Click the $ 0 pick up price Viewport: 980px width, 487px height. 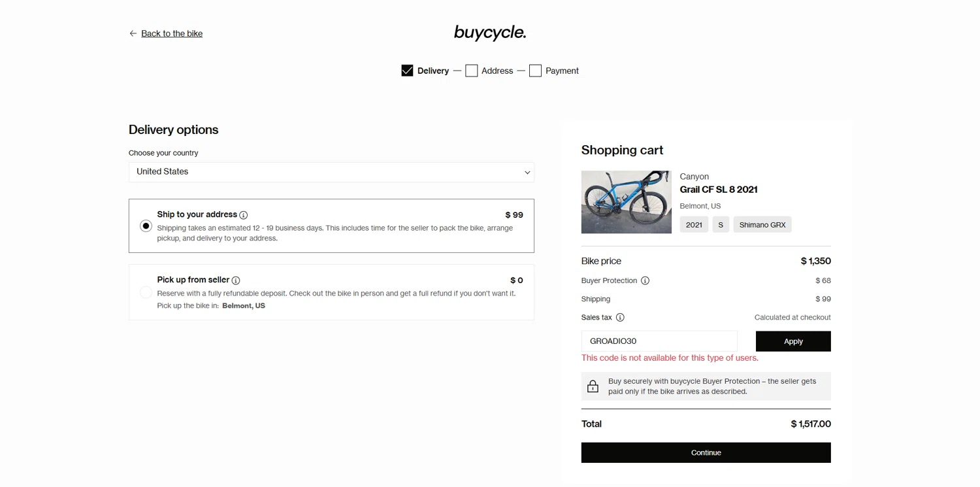(517, 280)
